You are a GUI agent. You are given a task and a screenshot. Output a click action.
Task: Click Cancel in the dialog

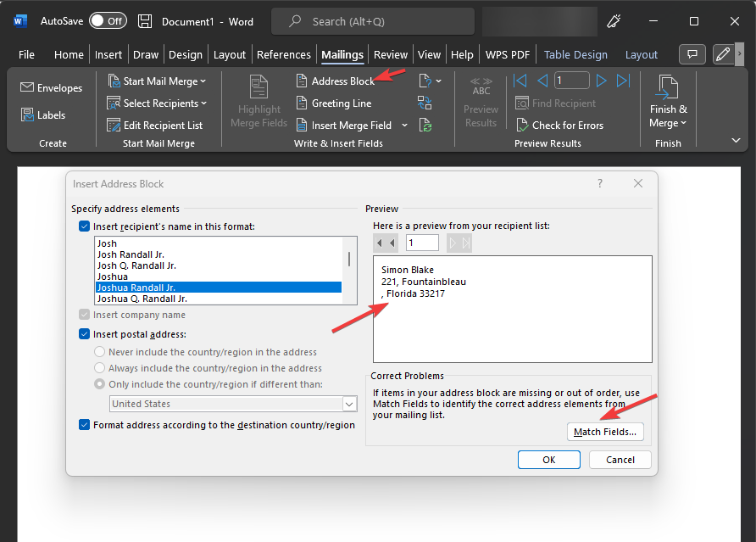(620, 460)
